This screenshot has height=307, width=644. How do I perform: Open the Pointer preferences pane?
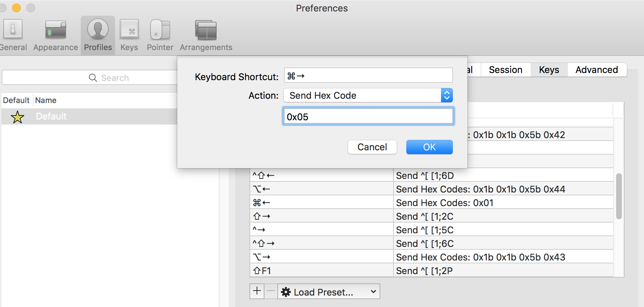click(x=160, y=35)
